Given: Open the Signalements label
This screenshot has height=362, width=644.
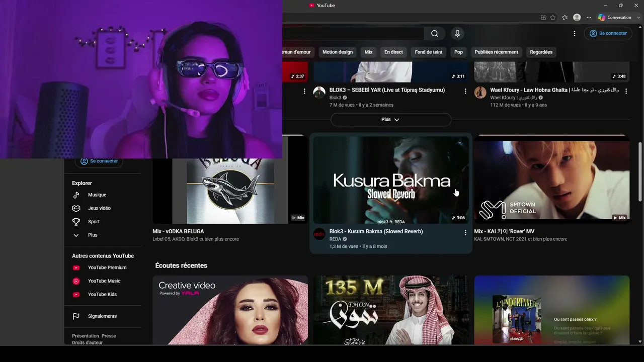Looking at the screenshot, I should coord(102,316).
